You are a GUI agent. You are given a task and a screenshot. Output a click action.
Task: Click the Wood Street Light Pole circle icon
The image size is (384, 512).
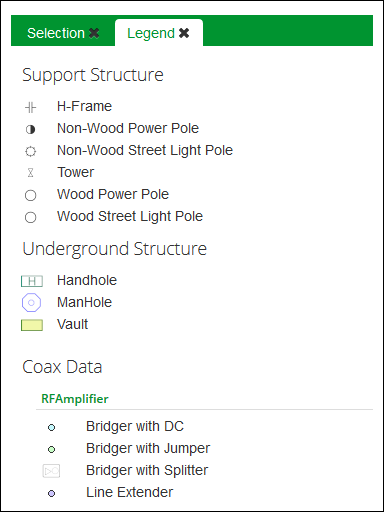(x=30, y=217)
